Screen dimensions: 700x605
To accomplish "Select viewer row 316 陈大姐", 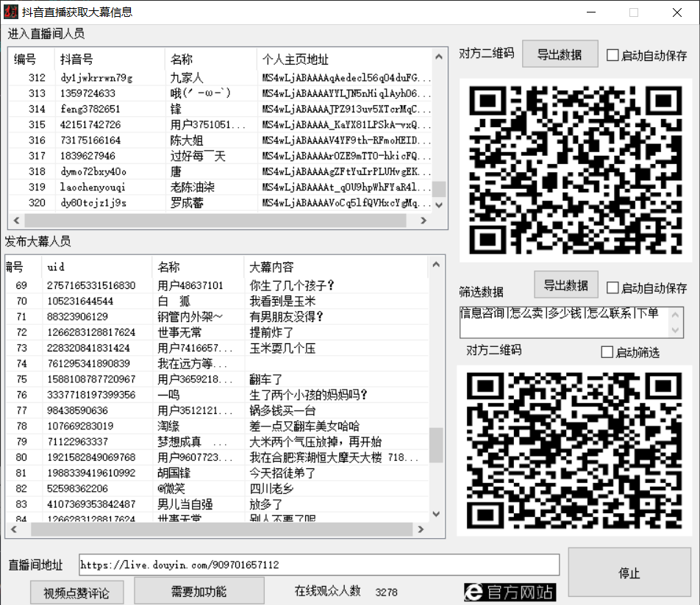I will (x=220, y=140).
